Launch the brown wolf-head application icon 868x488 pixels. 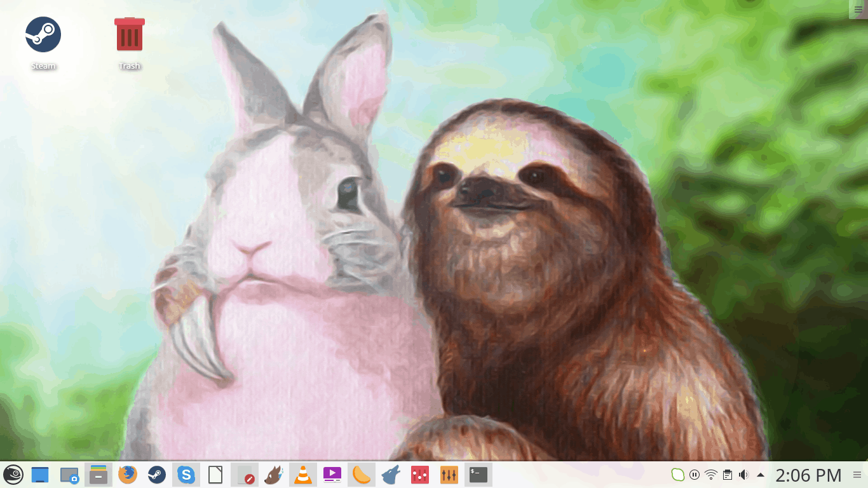[274, 475]
